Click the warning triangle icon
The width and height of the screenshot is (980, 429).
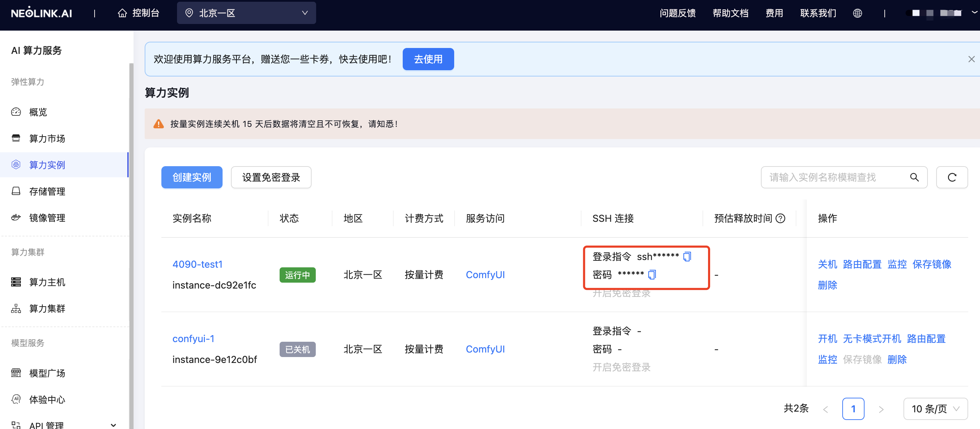click(x=159, y=124)
